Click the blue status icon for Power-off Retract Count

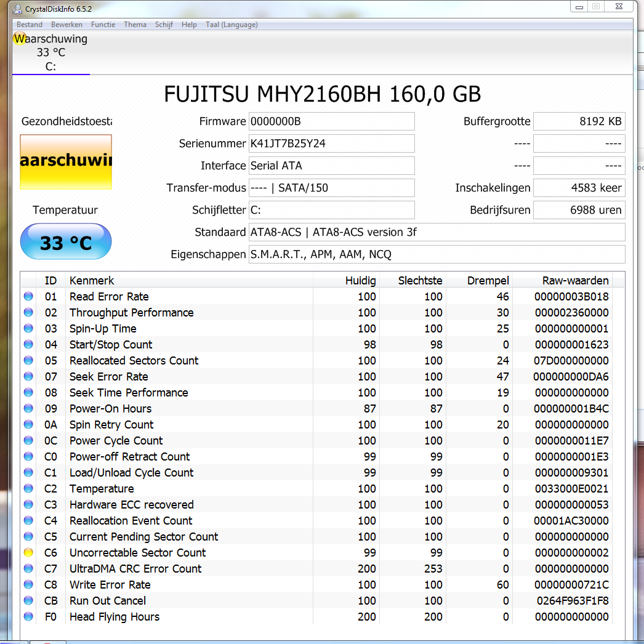tap(28, 456)
